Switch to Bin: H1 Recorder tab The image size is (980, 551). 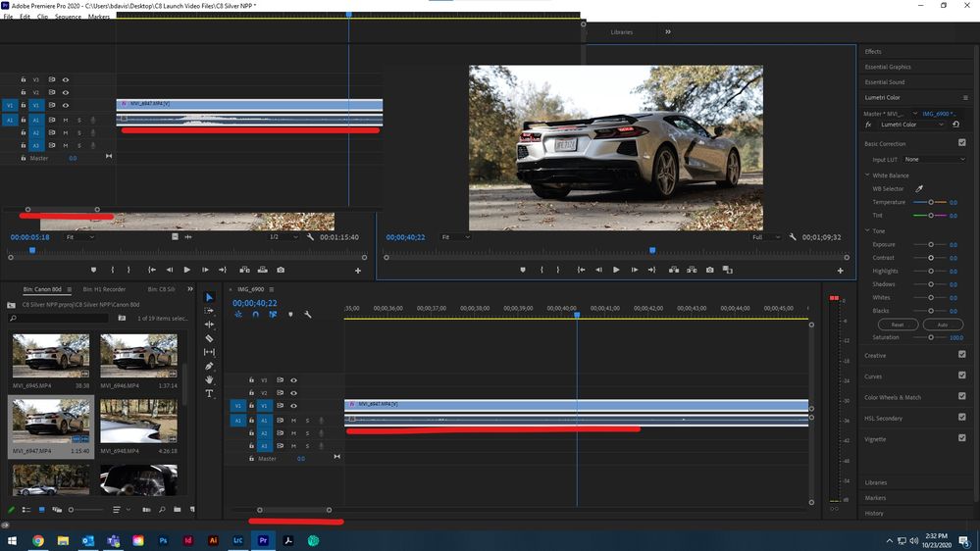[x=104, y=289]
